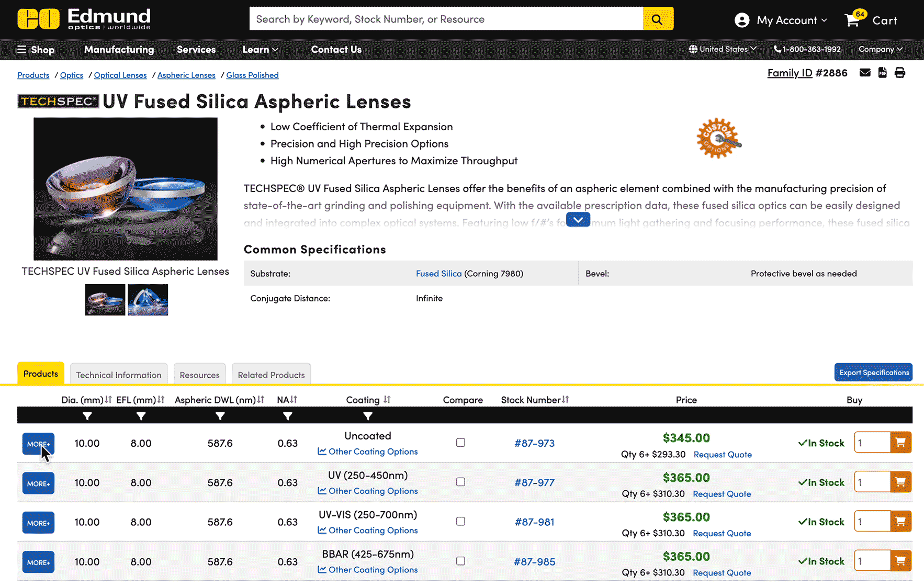Select the second product thumbnail image

[148, 300]
